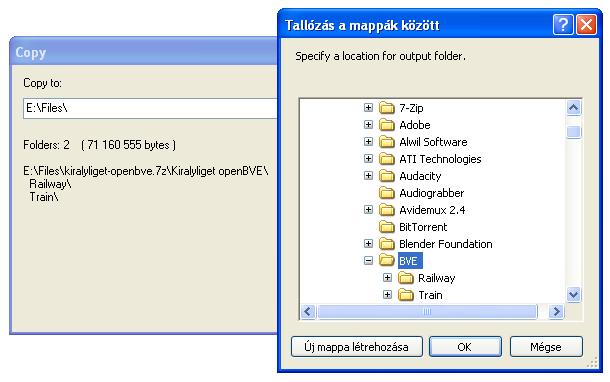This screenshot has width=610, height=382.
Task: Click the Alwil Software folder icon
Action: point(387,142)
